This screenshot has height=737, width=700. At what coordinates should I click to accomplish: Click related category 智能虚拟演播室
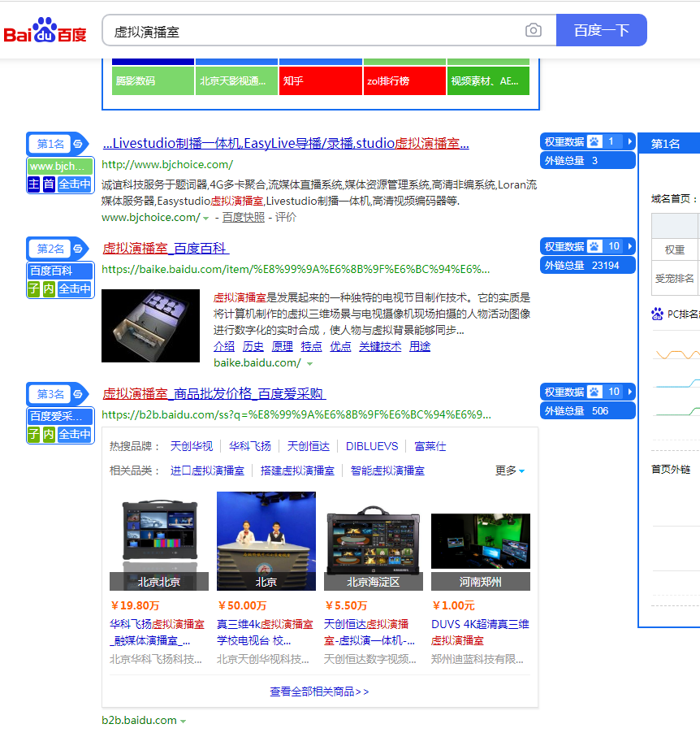coord(387,470)
